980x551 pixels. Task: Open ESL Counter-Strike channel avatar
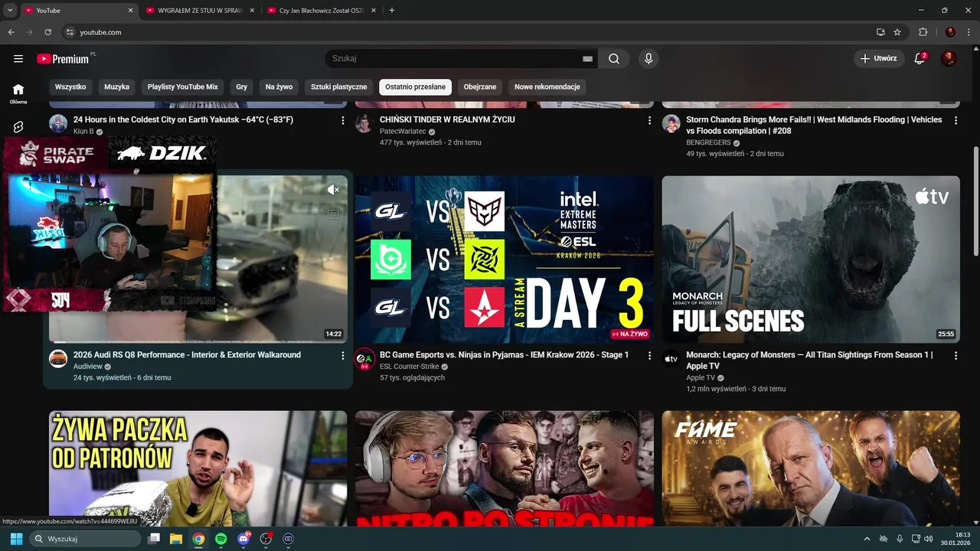coord(364,358)
